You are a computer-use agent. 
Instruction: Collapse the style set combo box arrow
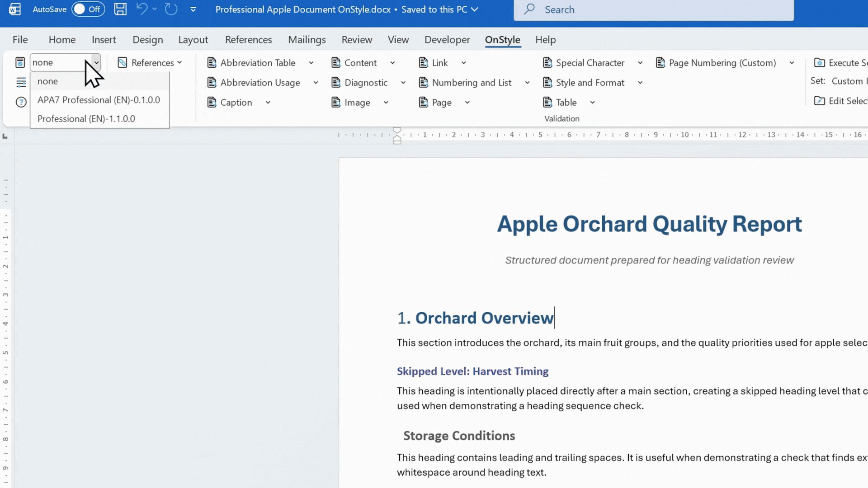point(96,62)
